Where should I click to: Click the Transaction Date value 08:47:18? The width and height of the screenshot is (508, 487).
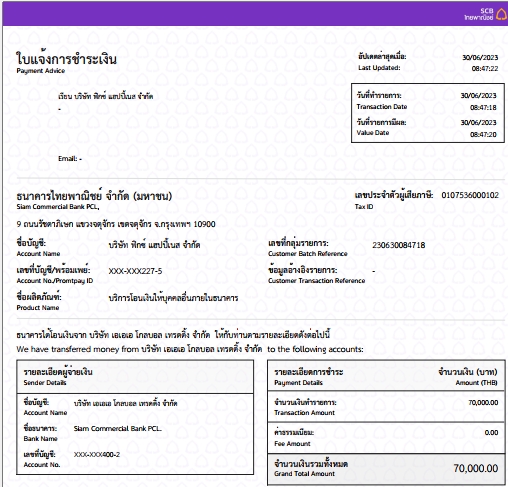click(483, 107)
